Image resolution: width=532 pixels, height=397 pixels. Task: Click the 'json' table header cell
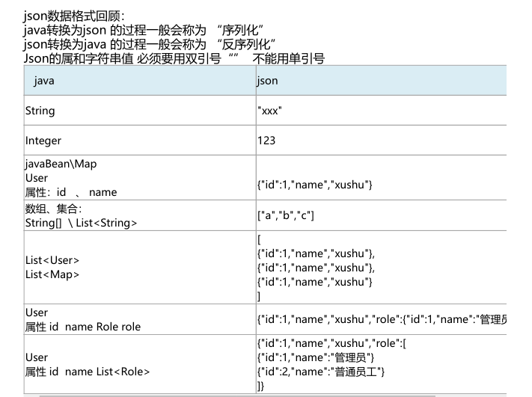coord(382,80)
